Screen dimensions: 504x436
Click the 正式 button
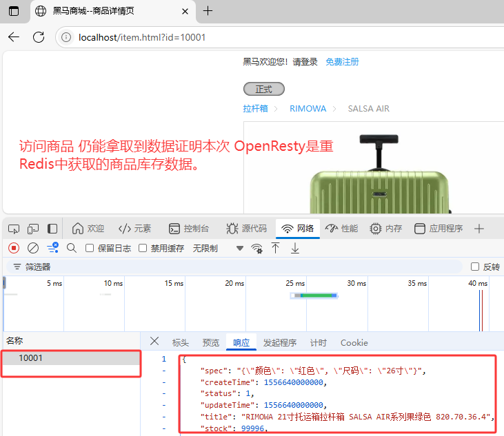click(x=263, y=89)
